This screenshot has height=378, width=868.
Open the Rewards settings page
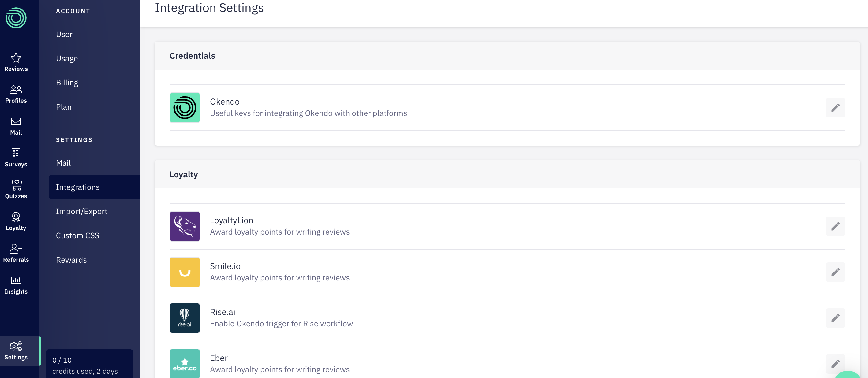point(71,260)
